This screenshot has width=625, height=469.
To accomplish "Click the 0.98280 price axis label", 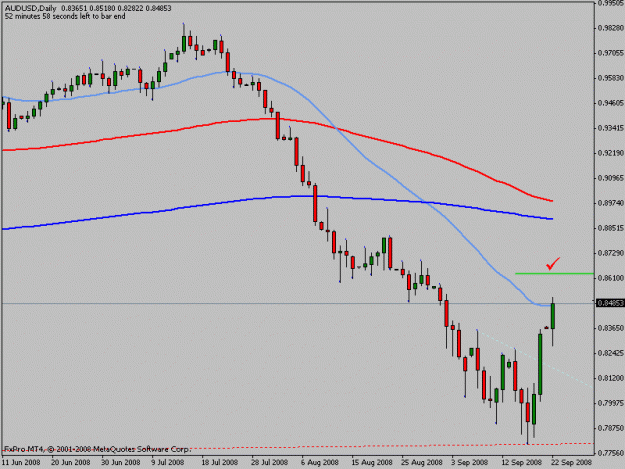I will [x=610, y=28].
